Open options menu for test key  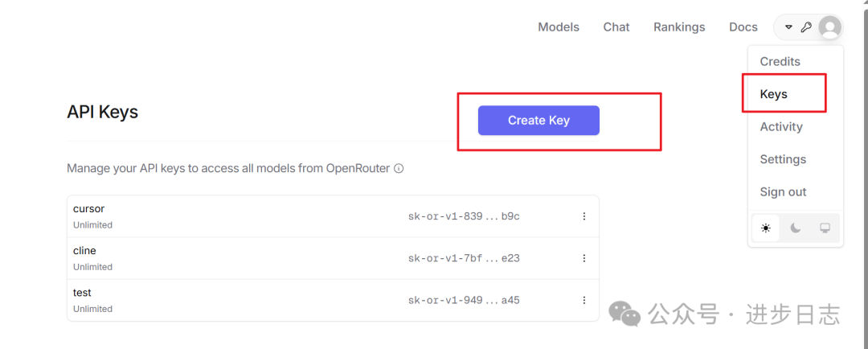[583, 300]
